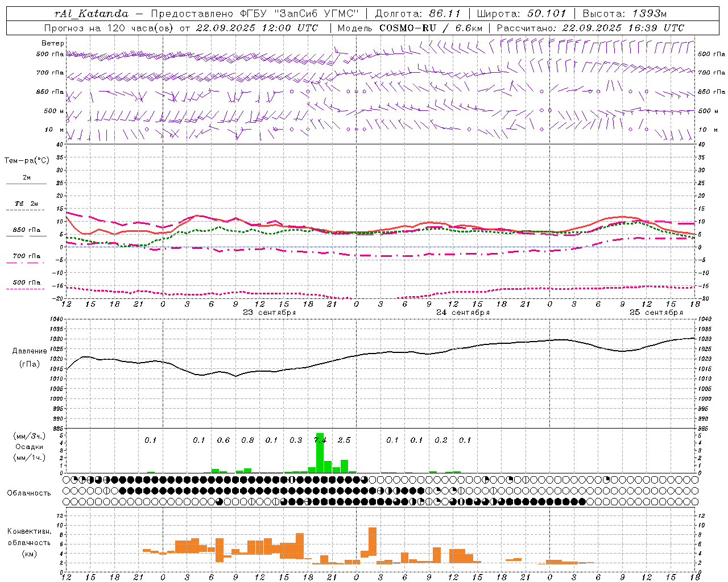
Task: Click the 'Осадки' precipitation label
Action: point(29,447)
